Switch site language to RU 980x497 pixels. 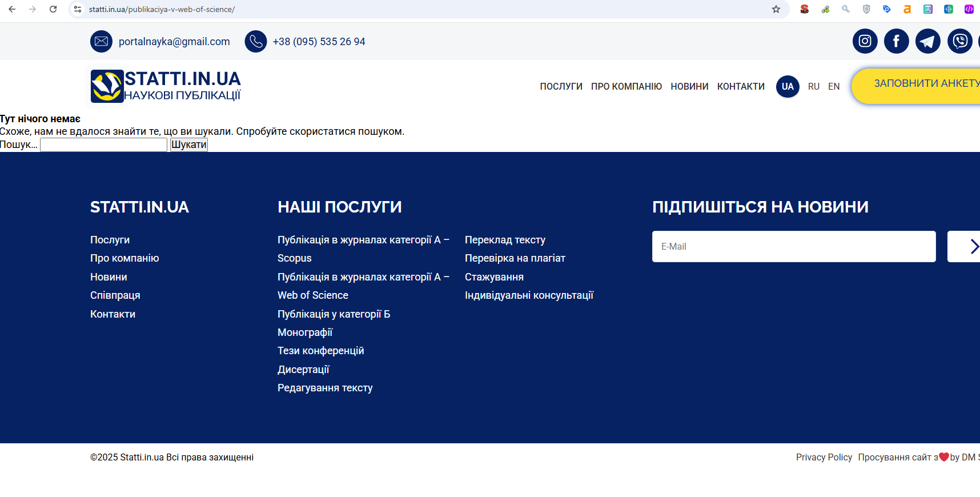click(814, 86)
